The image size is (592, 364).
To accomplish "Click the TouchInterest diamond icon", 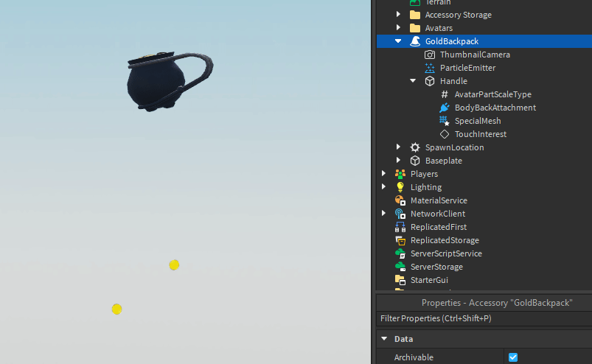I will coord(445,134).
